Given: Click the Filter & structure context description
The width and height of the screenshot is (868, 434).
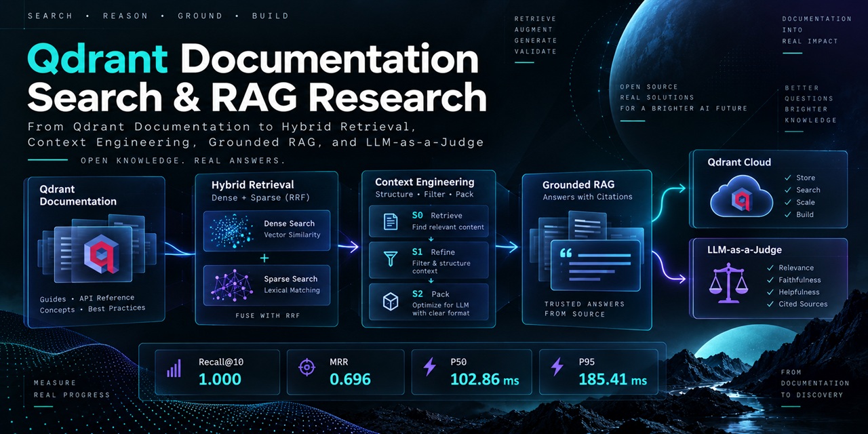Looking at the screenshot, I should click(x=441, y=267).
